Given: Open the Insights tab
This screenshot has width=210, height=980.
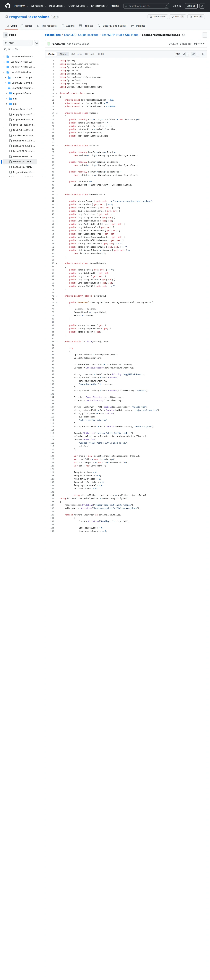Looking at the screenshot, I should pyautogui.click(x=138, y=26).
